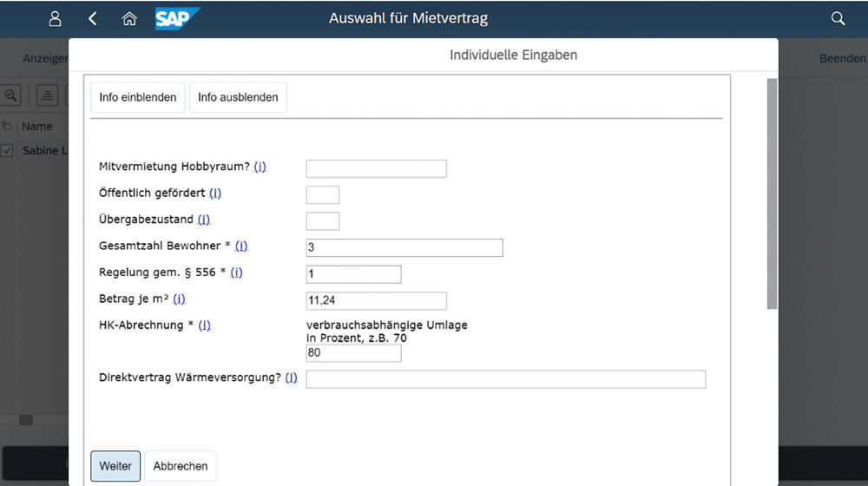This screenshot has height=486, width=868.
Task: Click Info einblenden button
Action: pos(137,97)
